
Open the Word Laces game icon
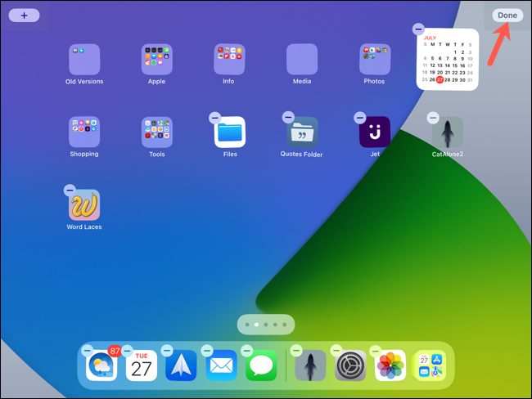point(84,204)
